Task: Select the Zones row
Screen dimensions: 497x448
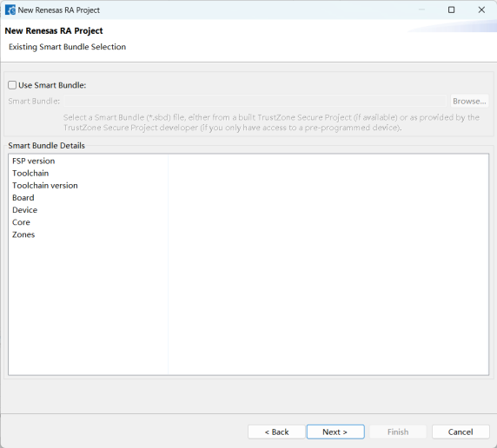Action: 248,234
